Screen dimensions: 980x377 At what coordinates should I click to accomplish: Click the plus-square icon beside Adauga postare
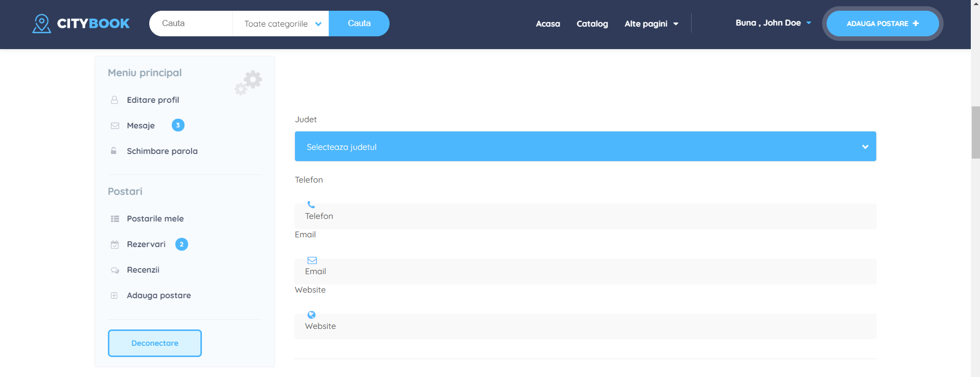pos(115,296)
